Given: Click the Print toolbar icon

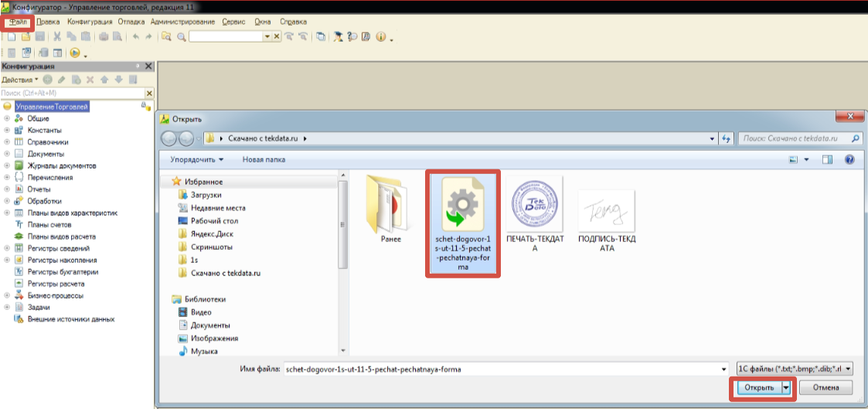Looking at the screenshot, I should pos(103,36).
